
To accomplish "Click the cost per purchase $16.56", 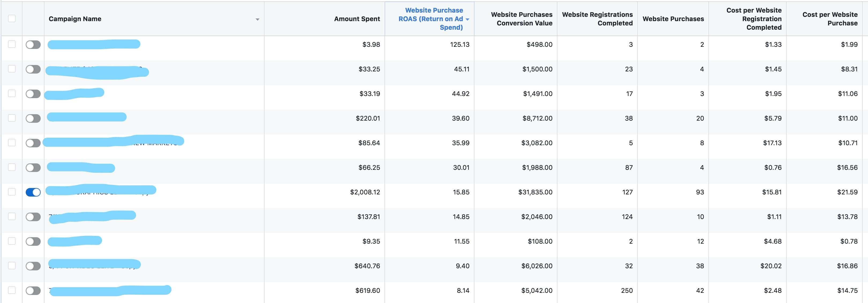I will coord(847,167).
